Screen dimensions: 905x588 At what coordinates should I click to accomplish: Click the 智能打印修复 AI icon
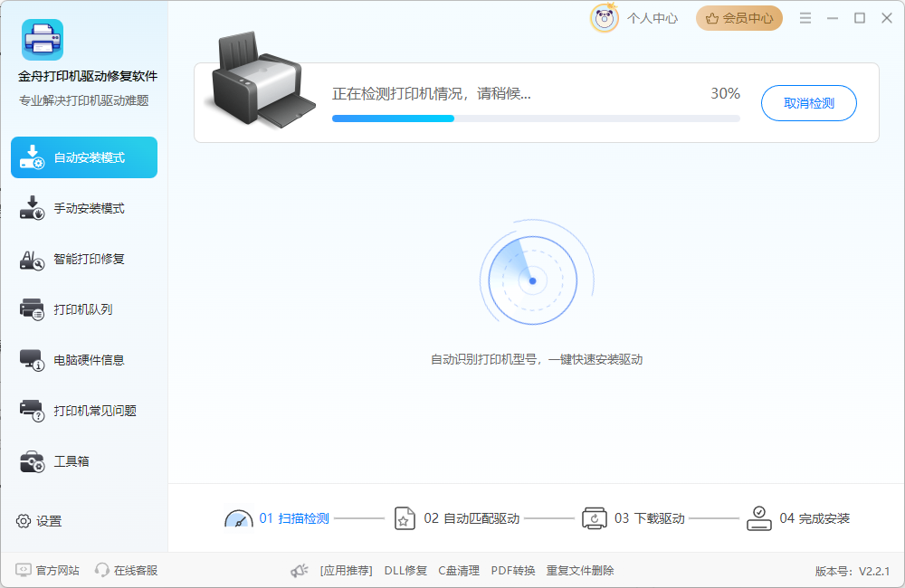pos(32,260)
